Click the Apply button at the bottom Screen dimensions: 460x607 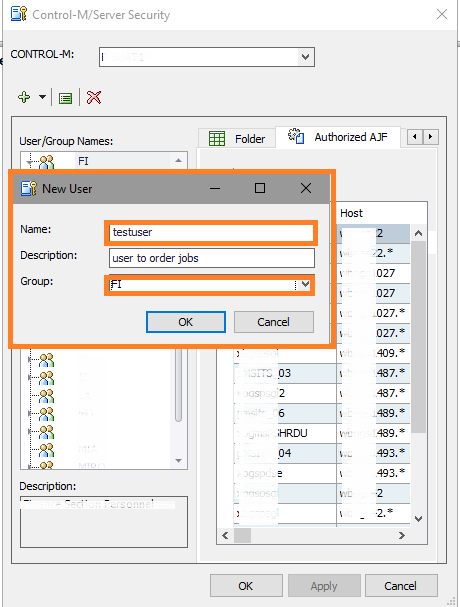324,586
